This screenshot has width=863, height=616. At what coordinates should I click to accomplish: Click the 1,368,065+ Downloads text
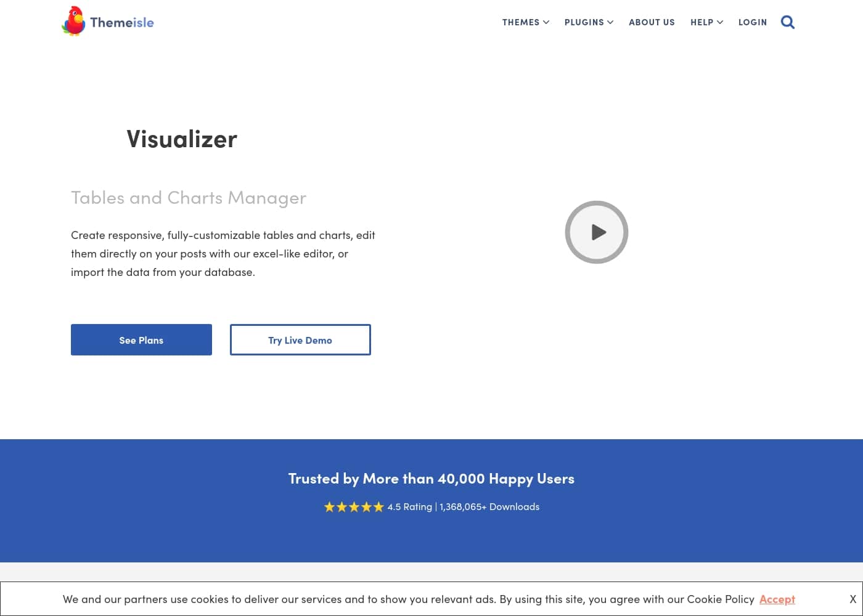pos(489,507)
